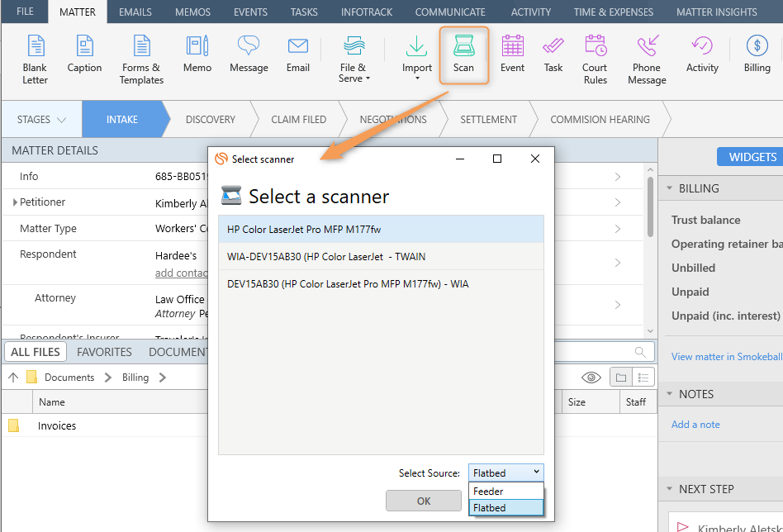This screenshot has height=532, width=783.
Task: Click the Add a note link
Action: (x=695, y=424)
